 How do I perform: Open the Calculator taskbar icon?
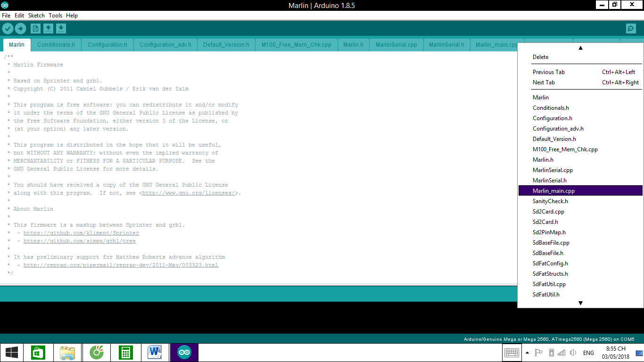126,352
